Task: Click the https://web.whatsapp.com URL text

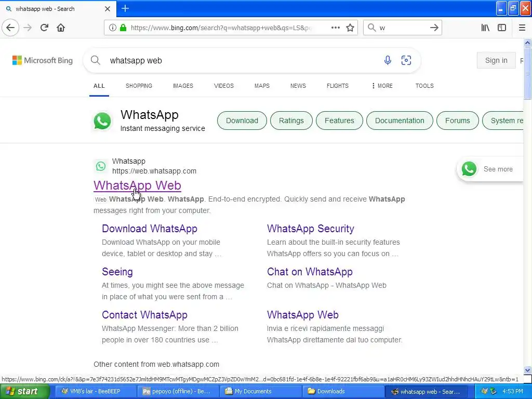Action: pyautogui.click(x=154, y=171)
